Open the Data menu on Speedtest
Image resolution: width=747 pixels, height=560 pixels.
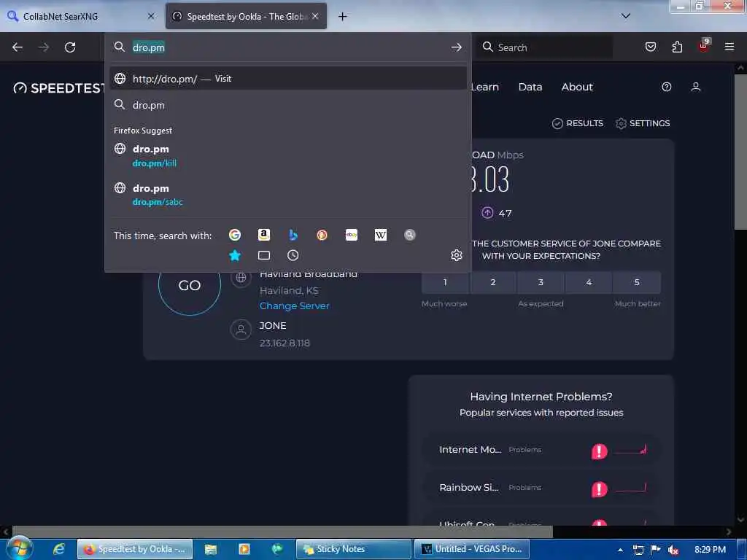coord(530,87)
